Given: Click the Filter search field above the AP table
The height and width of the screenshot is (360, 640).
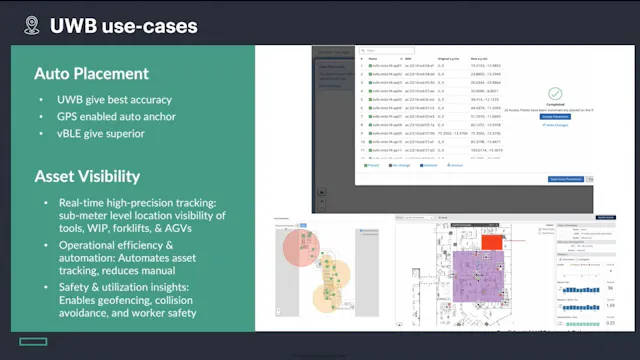Looking at the screenshot, I should (x=387, y=51).
